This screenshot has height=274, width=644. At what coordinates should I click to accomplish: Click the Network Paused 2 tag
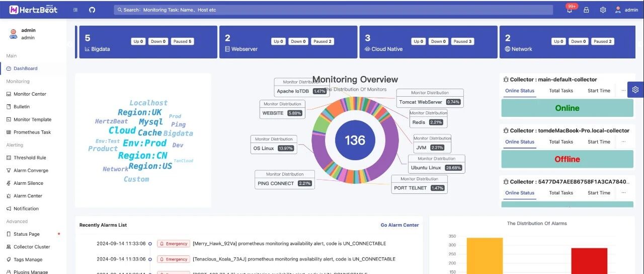(602, 41)
